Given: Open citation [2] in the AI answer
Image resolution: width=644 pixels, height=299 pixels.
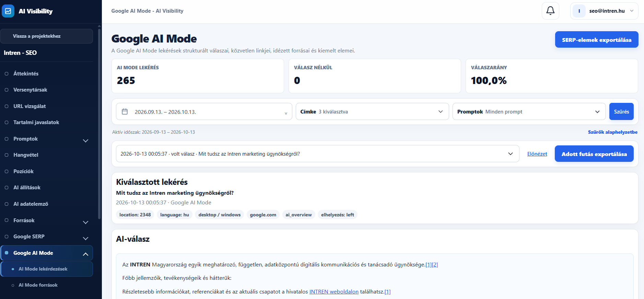Looking at the screenshot, I should coord(435,265).
